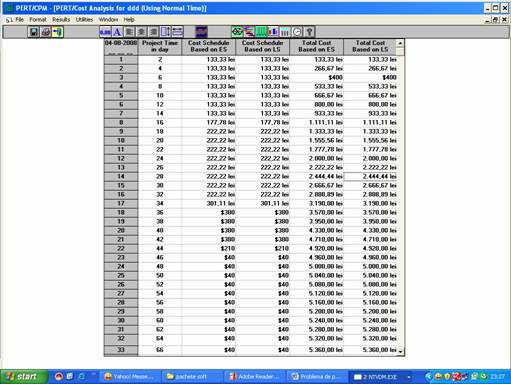Click the number format 0.00 icon
511x384 pixels.
(105, 32)
